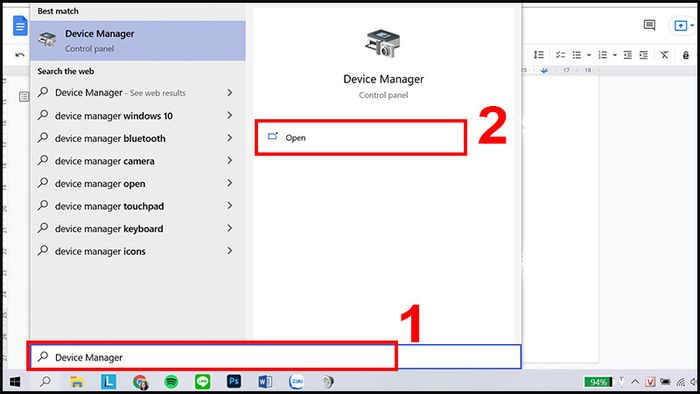Click the Wi-Fi network tray icon

pos(681,382)
